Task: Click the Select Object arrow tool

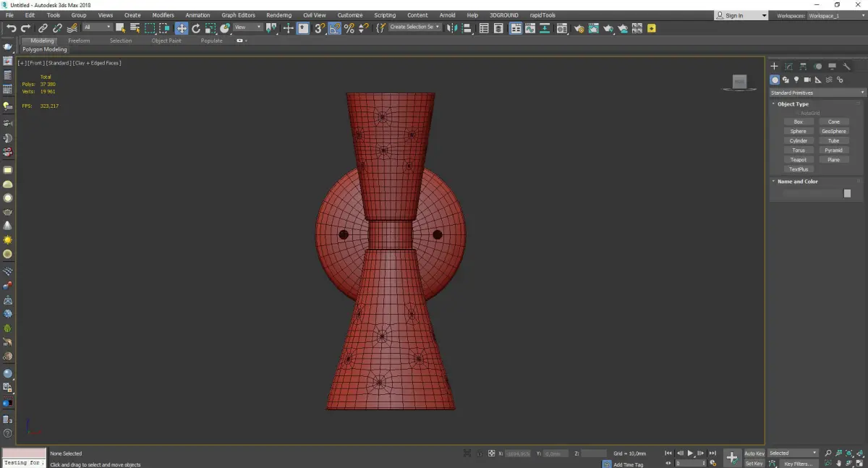Action: [120, 28]
